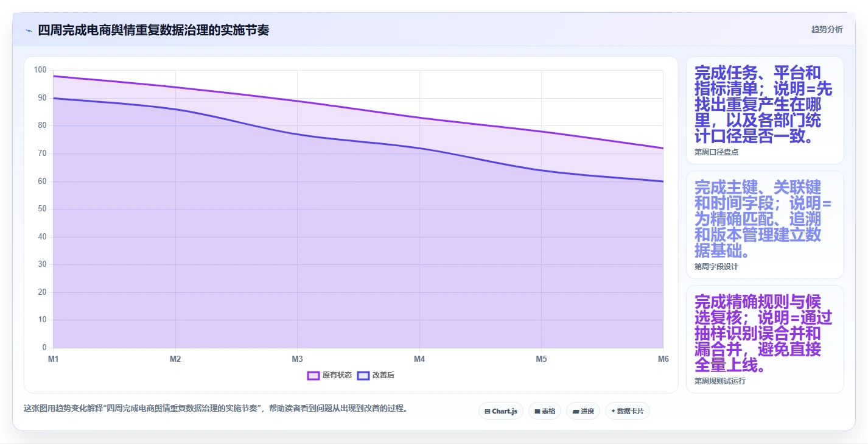Click the 进度 tag chip
The height and width of the screenshot is (444, 868).
point(583,411)
